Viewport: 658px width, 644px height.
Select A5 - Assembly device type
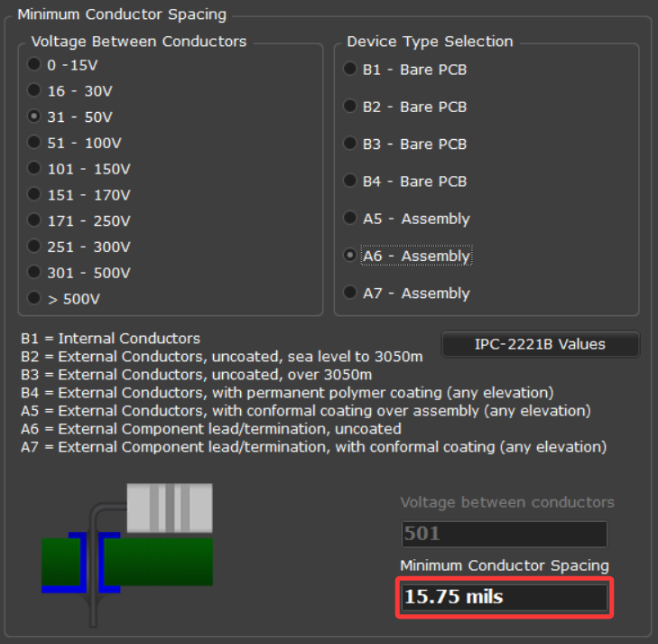coord(350,219)
